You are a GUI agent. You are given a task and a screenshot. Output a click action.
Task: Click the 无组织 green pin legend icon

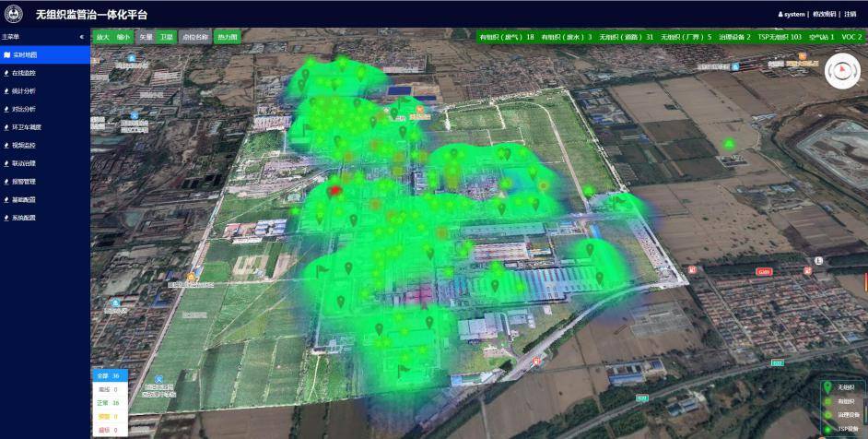click(827, 386)
